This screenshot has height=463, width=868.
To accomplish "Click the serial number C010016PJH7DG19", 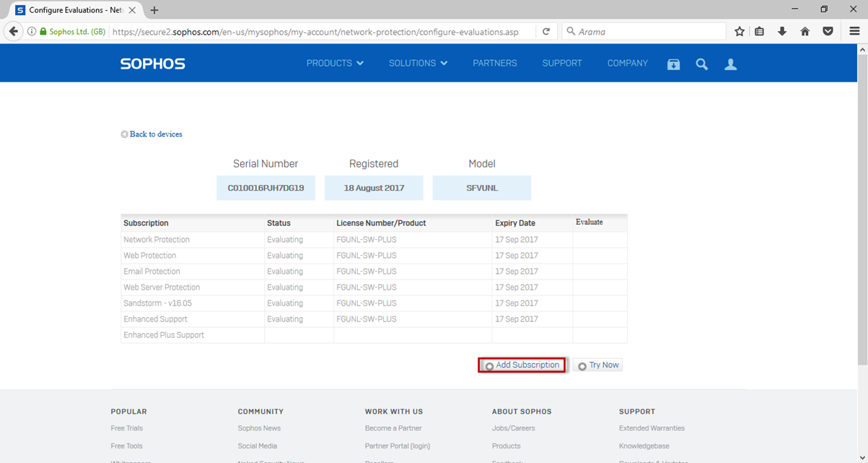I will pyautogui.click(x=266, y=188).
